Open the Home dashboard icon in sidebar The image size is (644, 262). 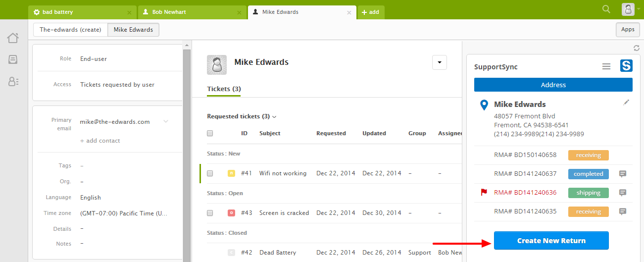13,38
